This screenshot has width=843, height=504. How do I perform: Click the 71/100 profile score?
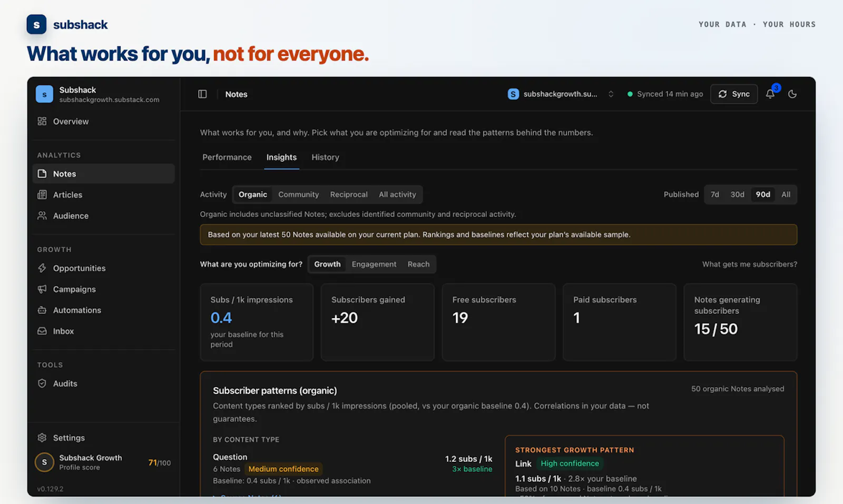160,462
